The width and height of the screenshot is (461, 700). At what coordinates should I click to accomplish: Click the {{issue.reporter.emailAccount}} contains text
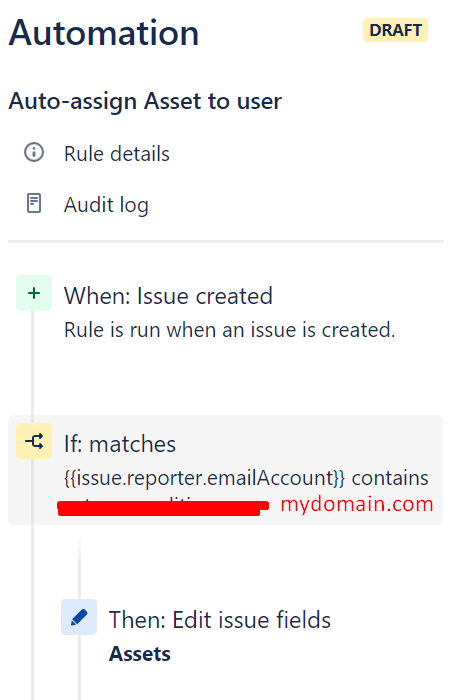(246, 478)
